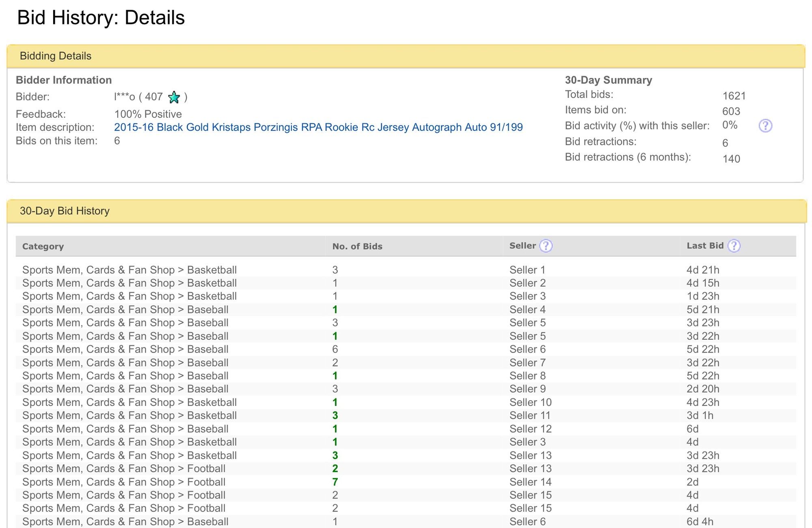Image resolution: width=812 pixels, height=528 pixels.
Task: Select the 1d 23h last bid time
Action: (703, 296)
